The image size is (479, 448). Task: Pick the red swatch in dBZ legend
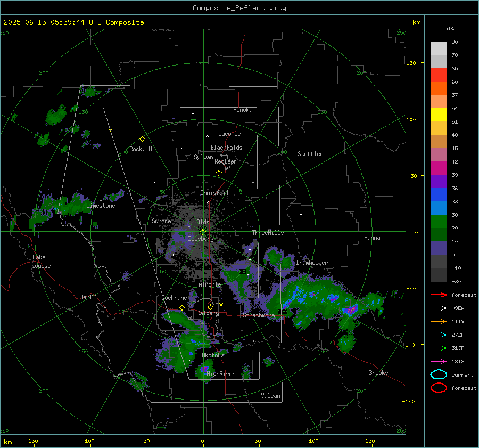click(439, 75)
